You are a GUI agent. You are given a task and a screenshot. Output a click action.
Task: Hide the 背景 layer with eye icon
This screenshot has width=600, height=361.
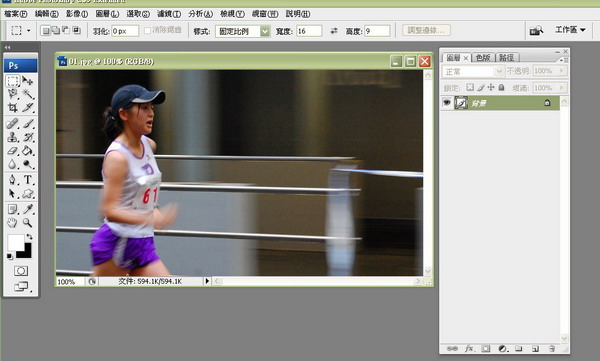(x=446, y=103)
